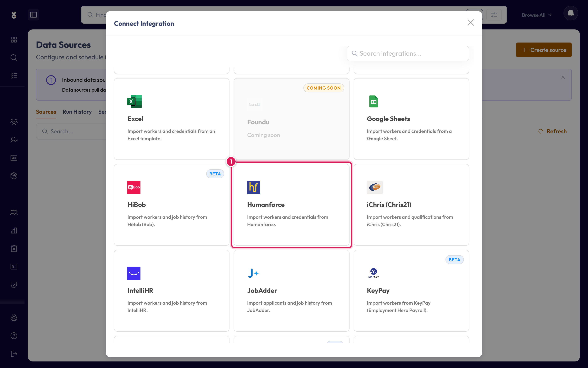Click Browse All link
This screenshot has width=588, height=368.
click(x=537, y=15)
